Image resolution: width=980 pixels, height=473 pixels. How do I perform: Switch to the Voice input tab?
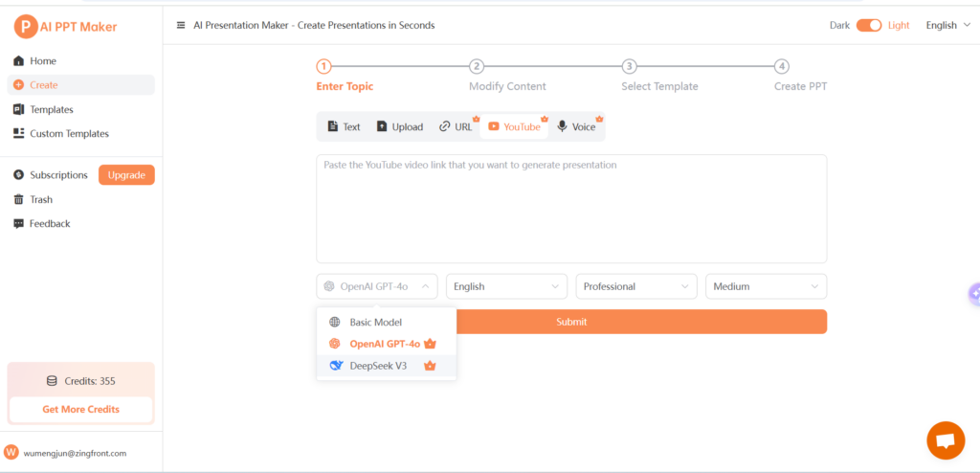tap(576, 126)
